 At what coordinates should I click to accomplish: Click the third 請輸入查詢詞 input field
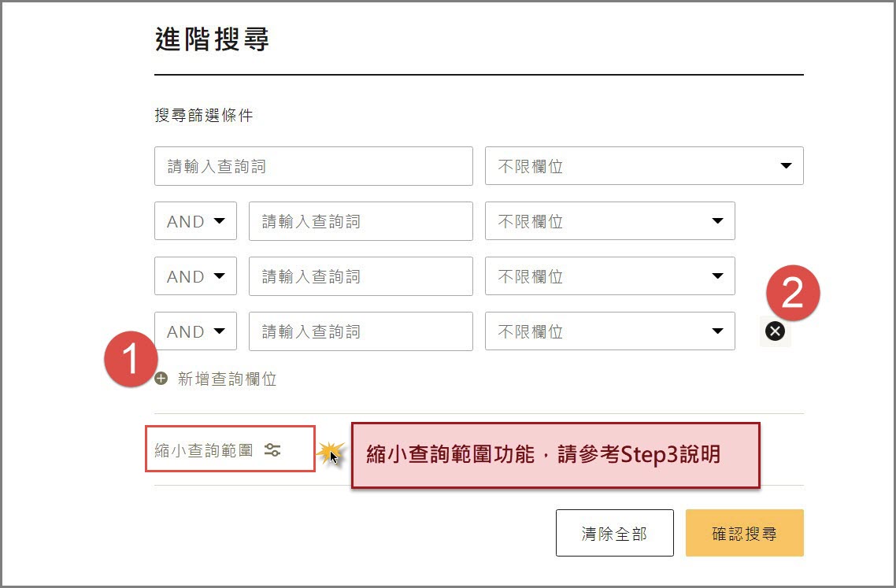361,276
